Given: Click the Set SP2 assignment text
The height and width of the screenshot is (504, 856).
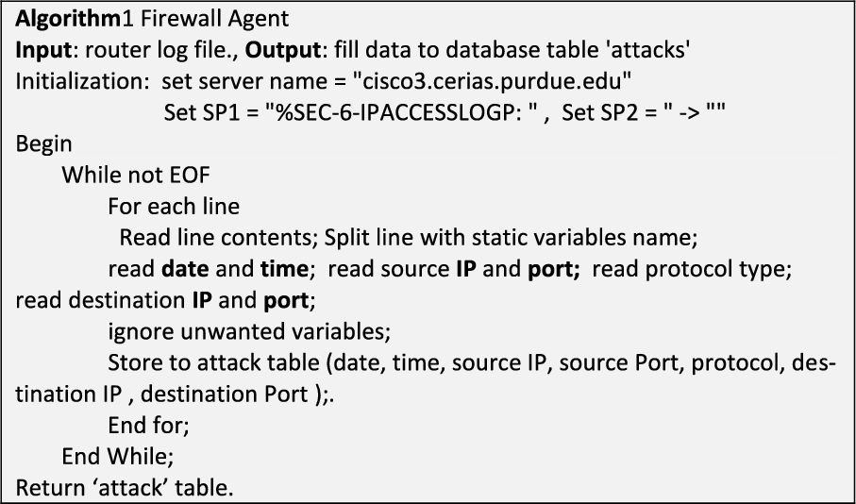Looking at the screenshot, I should click(644, 112).
